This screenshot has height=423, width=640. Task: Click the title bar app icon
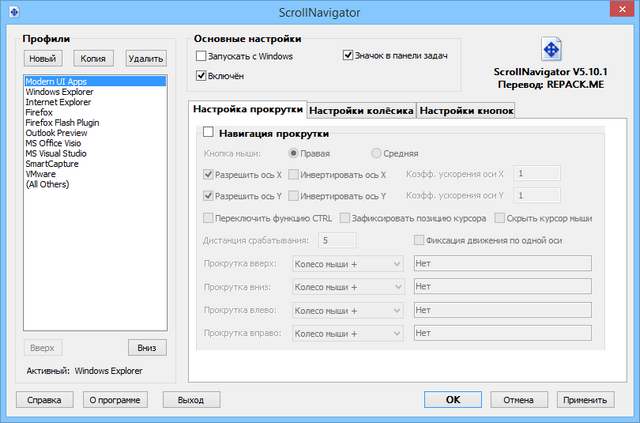tap(14, 11)
